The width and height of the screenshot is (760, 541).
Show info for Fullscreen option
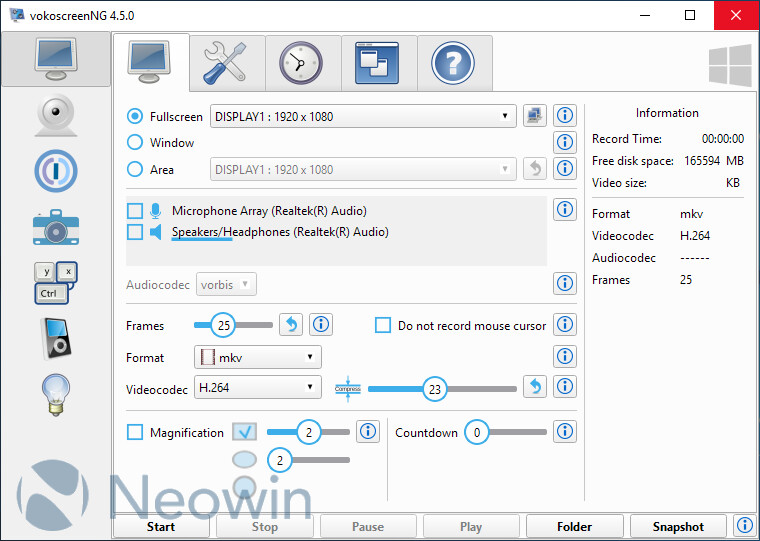point(565,115)
